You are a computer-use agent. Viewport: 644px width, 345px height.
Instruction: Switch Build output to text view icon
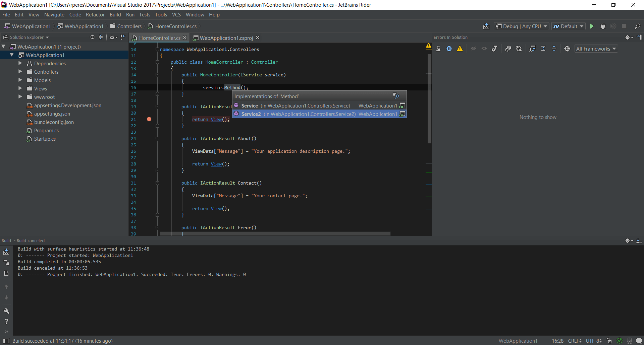6,273
